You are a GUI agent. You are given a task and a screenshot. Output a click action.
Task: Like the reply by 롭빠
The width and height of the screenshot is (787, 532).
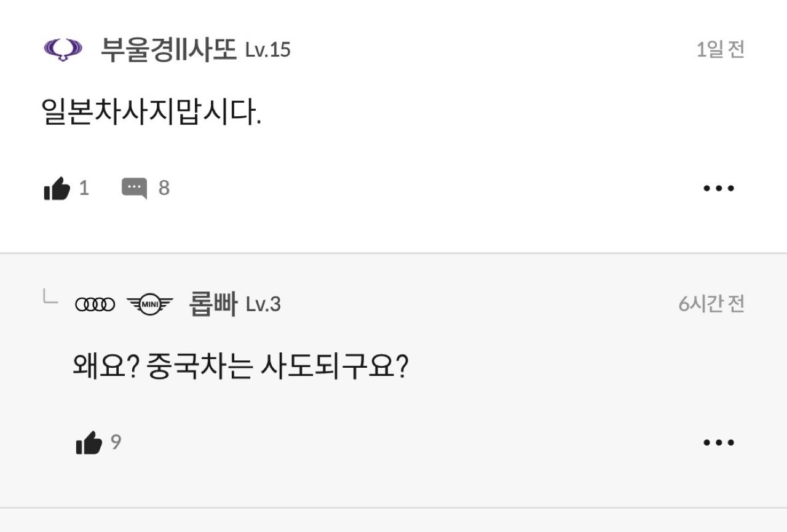[x=89, y=443]
